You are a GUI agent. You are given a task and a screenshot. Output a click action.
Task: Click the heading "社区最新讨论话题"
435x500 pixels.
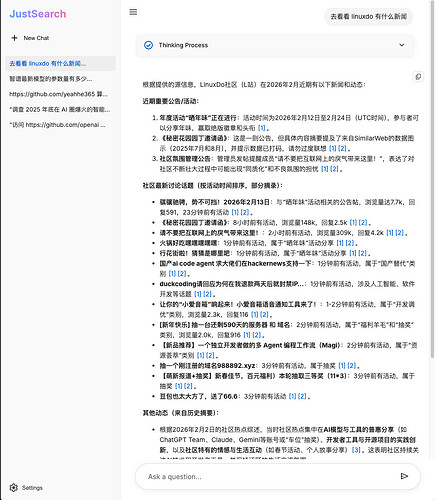(x=168, y=185)
